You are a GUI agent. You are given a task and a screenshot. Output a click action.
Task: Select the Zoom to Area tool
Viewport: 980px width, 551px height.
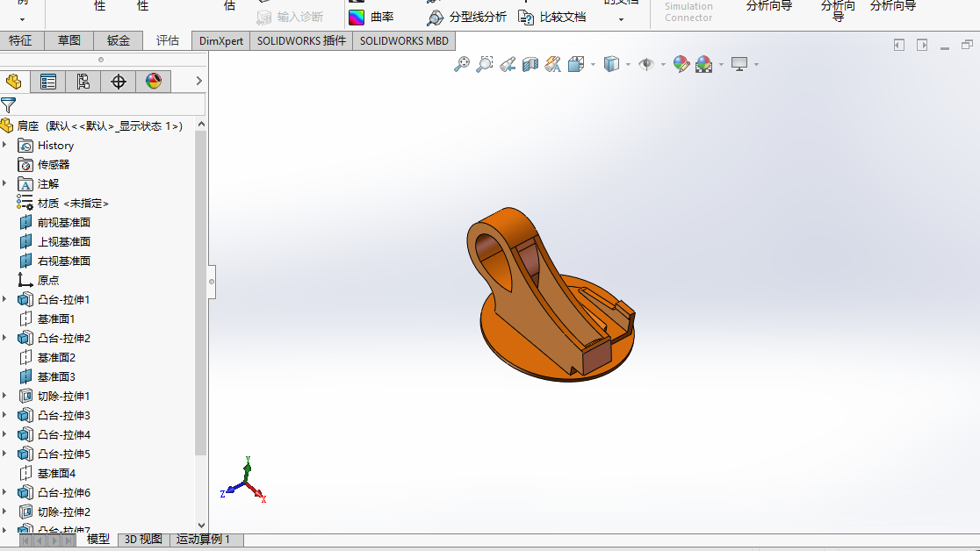tap(484, 64)
